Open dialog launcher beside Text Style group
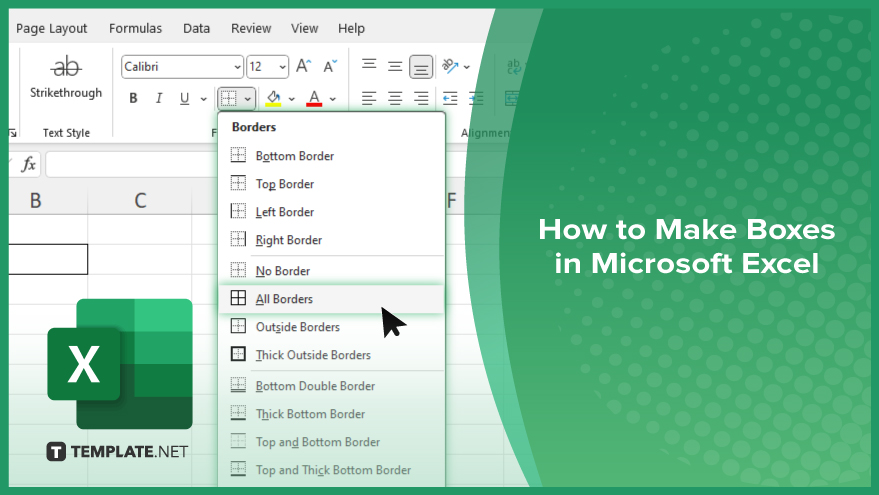Screen dimensions: 879x495 click(x=12, y=133)
